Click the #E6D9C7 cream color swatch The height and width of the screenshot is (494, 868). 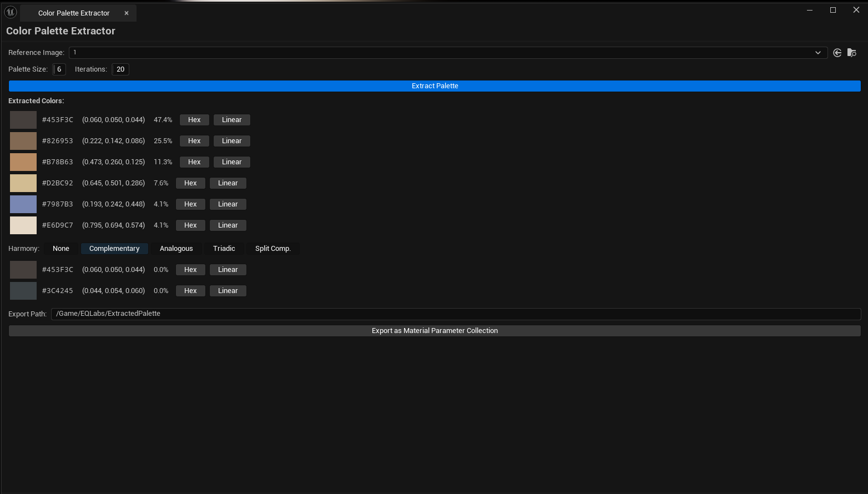coord(23,225)
